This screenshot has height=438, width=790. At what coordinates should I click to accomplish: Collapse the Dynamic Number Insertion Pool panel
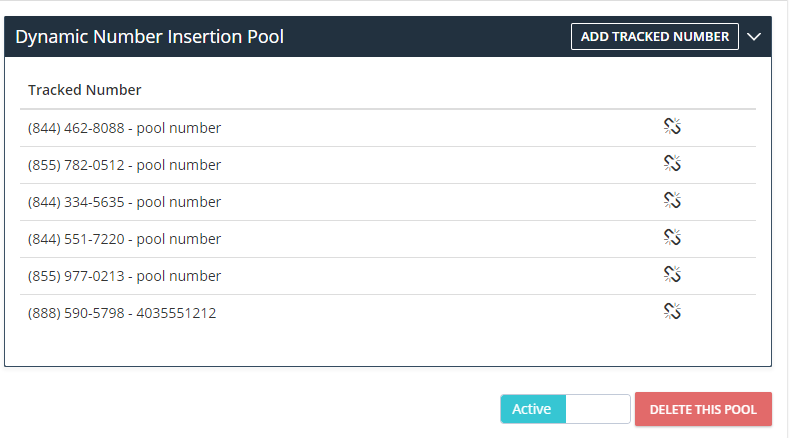754,37
